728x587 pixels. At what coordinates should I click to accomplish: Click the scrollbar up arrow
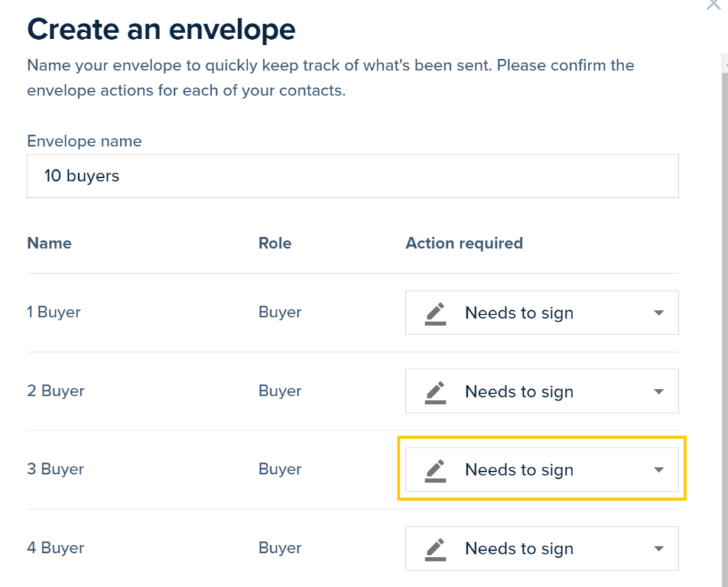tap(724, 65)
